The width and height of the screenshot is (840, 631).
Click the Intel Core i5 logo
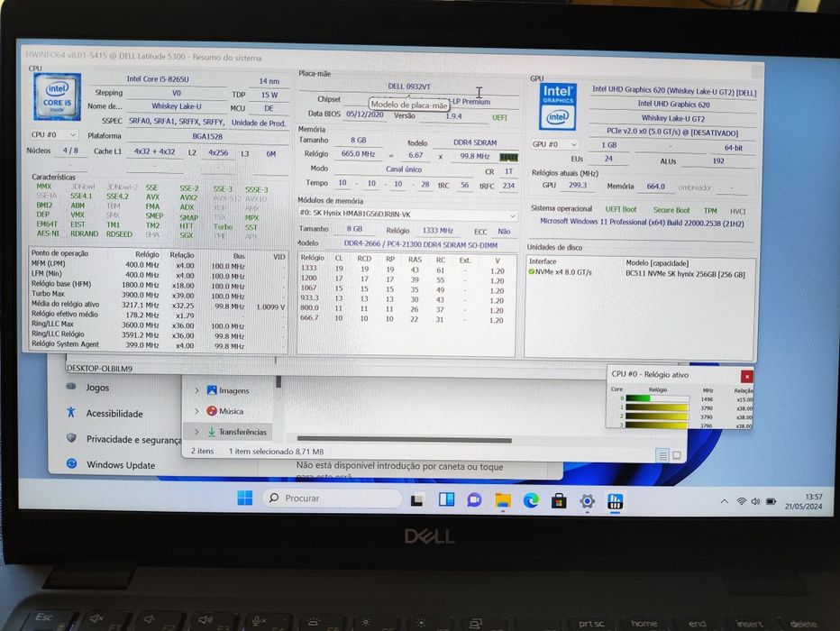(58, 97)
